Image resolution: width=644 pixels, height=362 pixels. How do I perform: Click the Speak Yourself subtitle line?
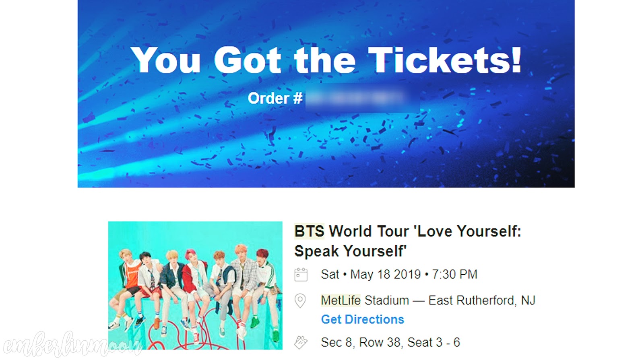350,251
